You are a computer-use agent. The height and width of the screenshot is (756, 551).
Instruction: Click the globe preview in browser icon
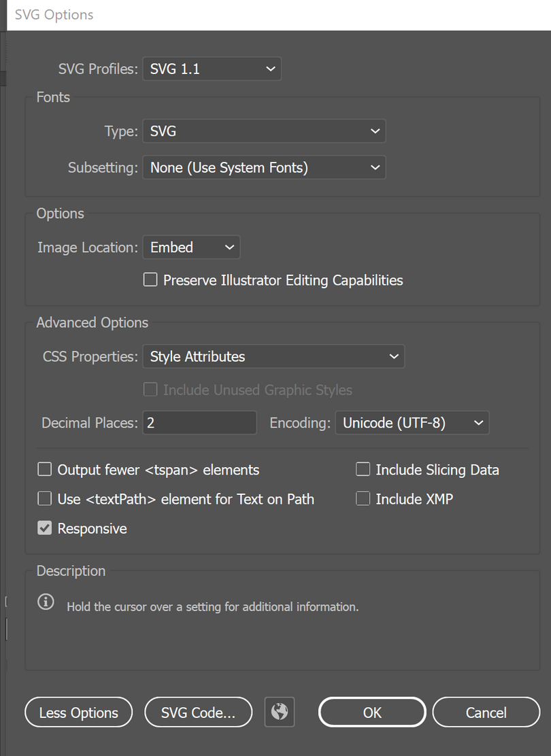[280, 712]
